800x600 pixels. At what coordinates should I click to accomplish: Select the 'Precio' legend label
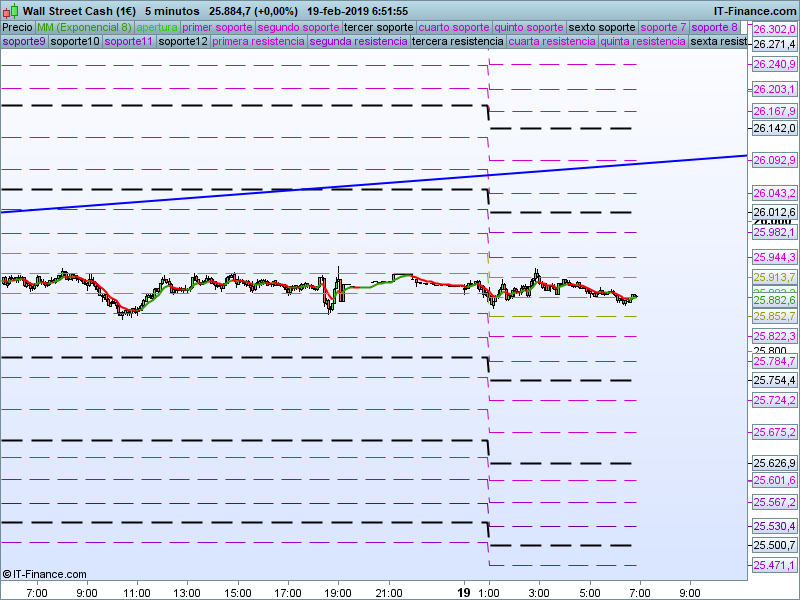pyautogui.click(x=17, y=28)
